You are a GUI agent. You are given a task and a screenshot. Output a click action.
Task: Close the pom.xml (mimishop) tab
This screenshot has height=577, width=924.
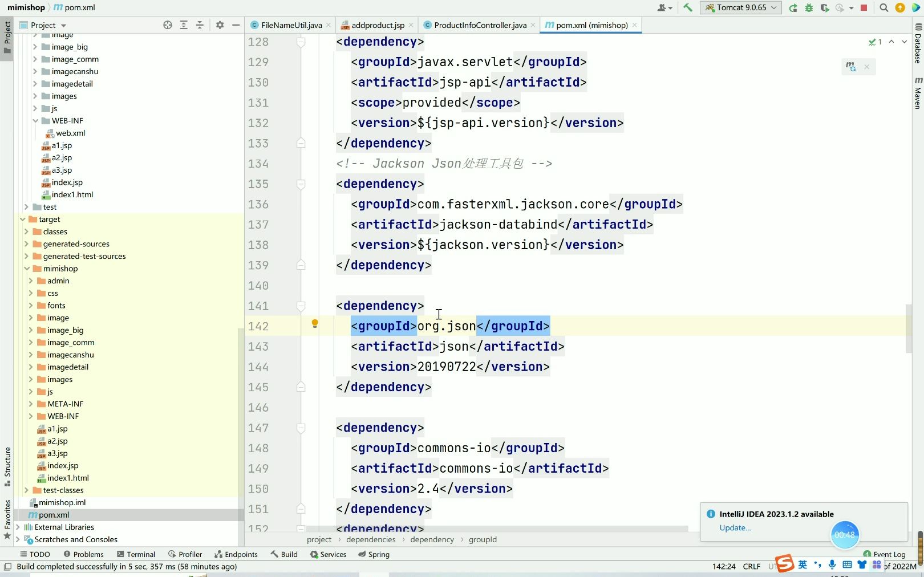(634, 25)
